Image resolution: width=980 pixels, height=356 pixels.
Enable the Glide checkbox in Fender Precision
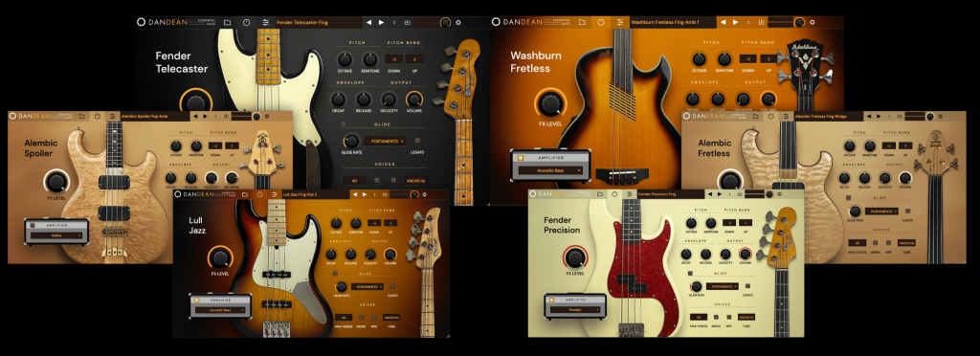coord(689,274)
